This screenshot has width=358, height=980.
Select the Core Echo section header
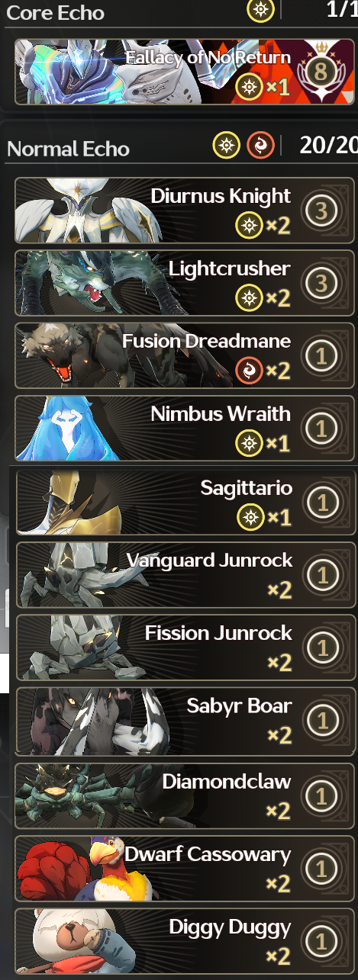point(55,12)
